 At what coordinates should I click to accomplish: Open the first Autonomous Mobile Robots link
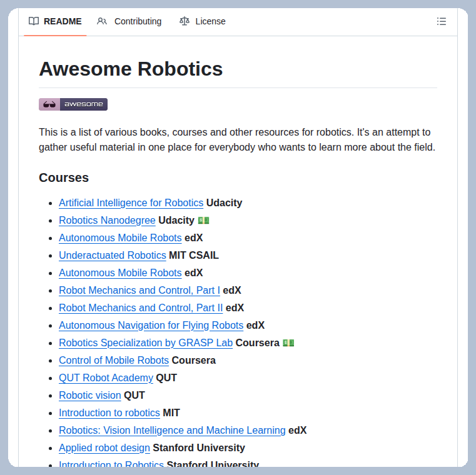(120, 237)
